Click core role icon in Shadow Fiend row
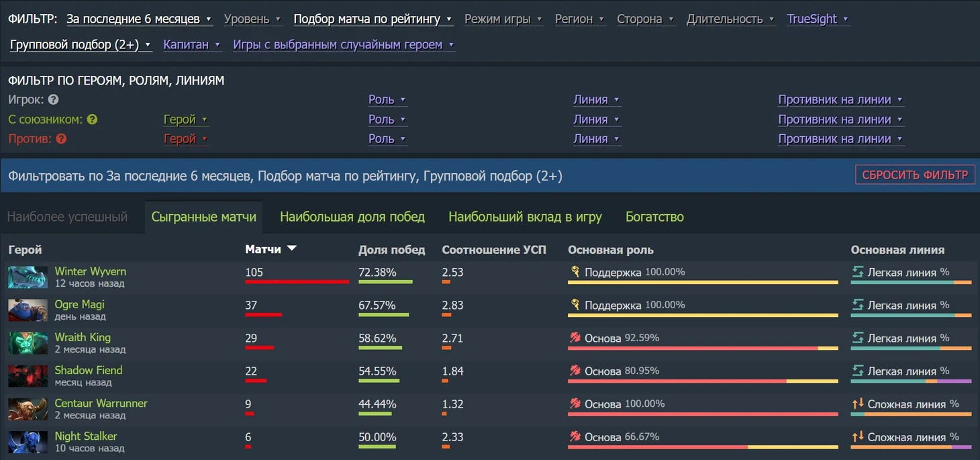The height and width of the screenshot is (460, 980). 575,371
